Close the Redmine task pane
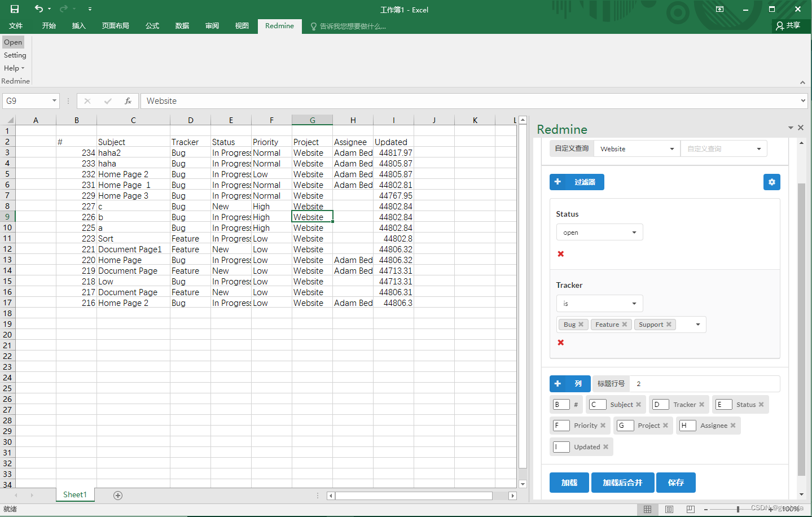Screen dimensions: 812x517 pos(801,128)
